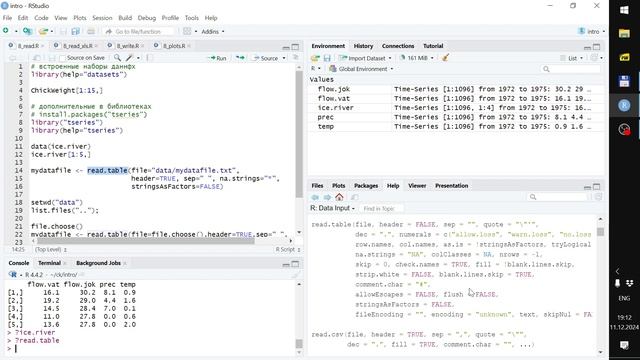Open the R language selector dropdown
The image size is (640, 360).
[x=316, y=69]
